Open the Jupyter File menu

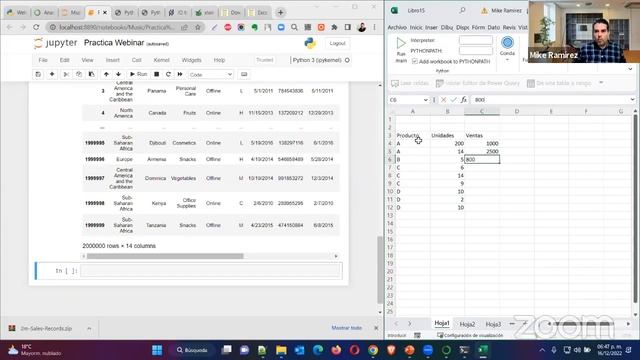point(43,60)
